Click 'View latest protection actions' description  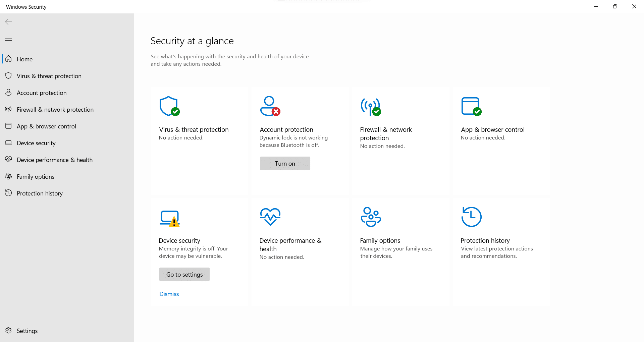[497, 252]
